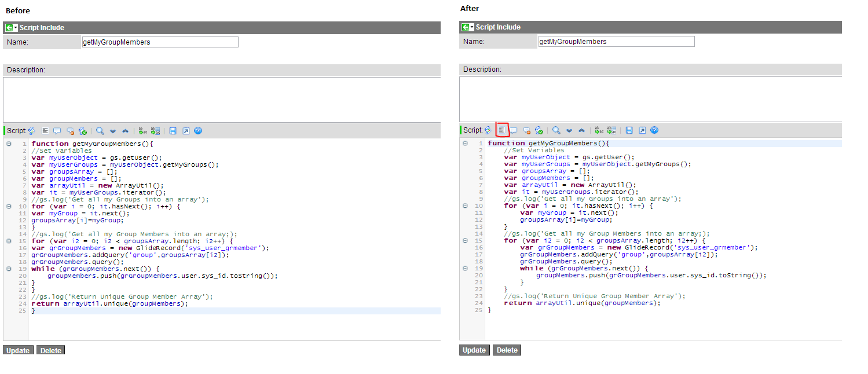Click line 2 Set Variables comment in After panel
Viewport: 868px width, 374px height.
point(534,150)
